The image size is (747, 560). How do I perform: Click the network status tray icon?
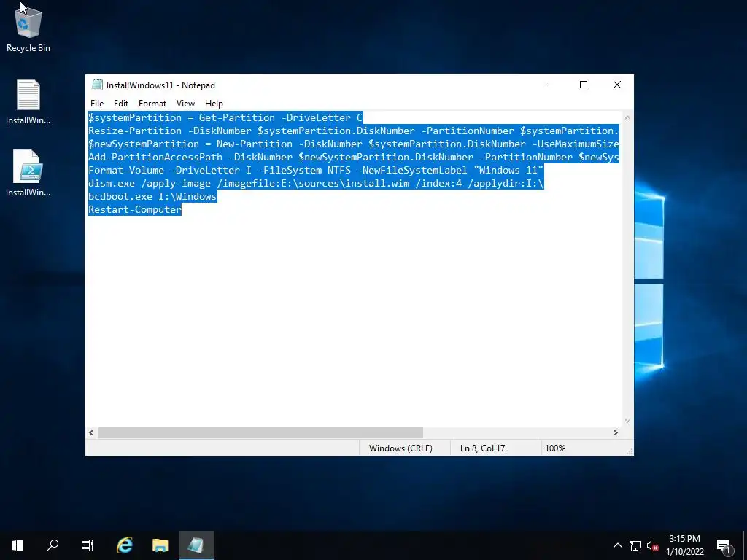[635, 545]
